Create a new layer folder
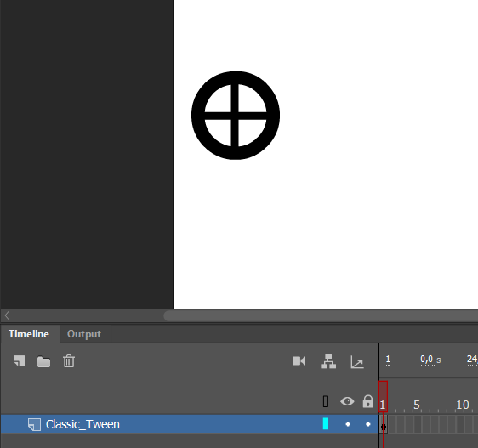The width and height of the screenshot is (478, 448). (x=43, y=362)
